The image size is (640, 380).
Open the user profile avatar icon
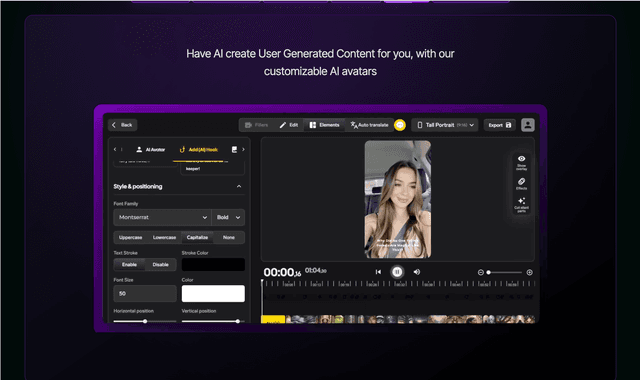pyautogui.click(x=528, y=125)
